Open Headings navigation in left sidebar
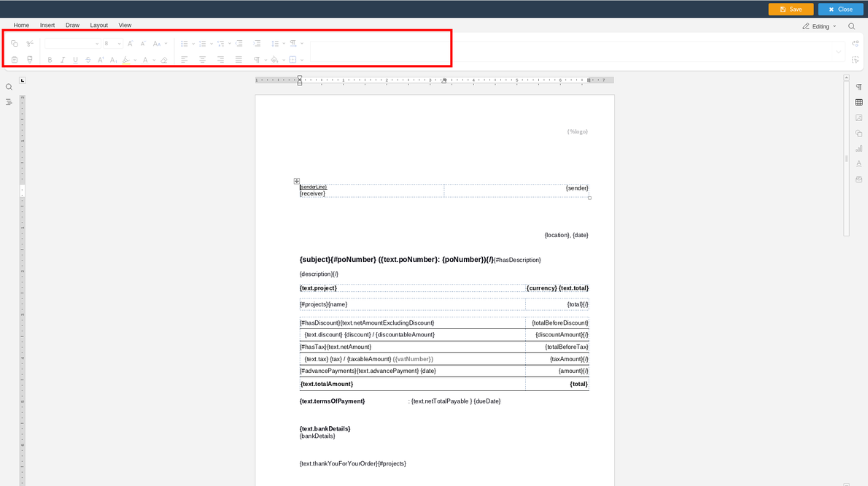 [9, 102]
